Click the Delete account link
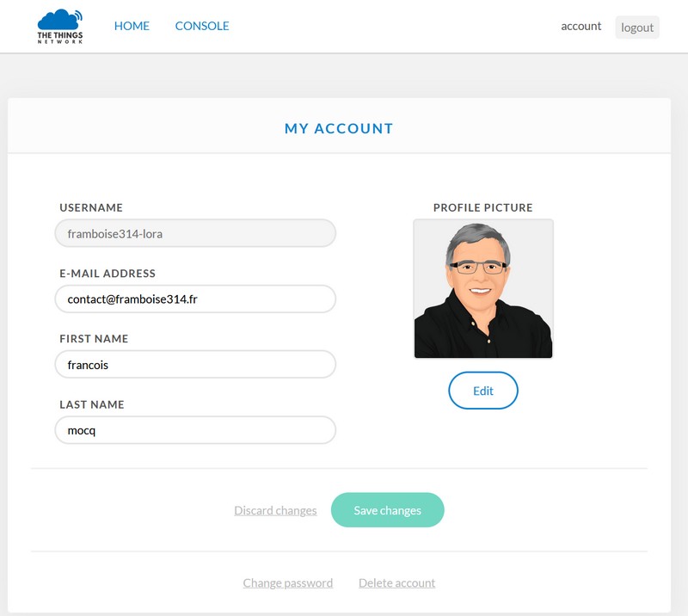The height and width of the screenshot is (616, 688). tap(396, 582)
